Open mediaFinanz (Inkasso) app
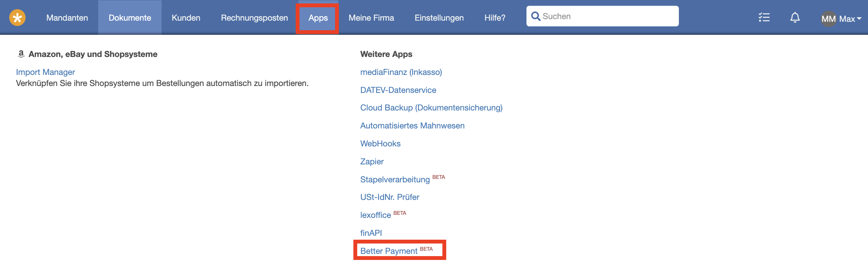Image resolution: width=868 pixels, height=263 pixels. [401, 72]
